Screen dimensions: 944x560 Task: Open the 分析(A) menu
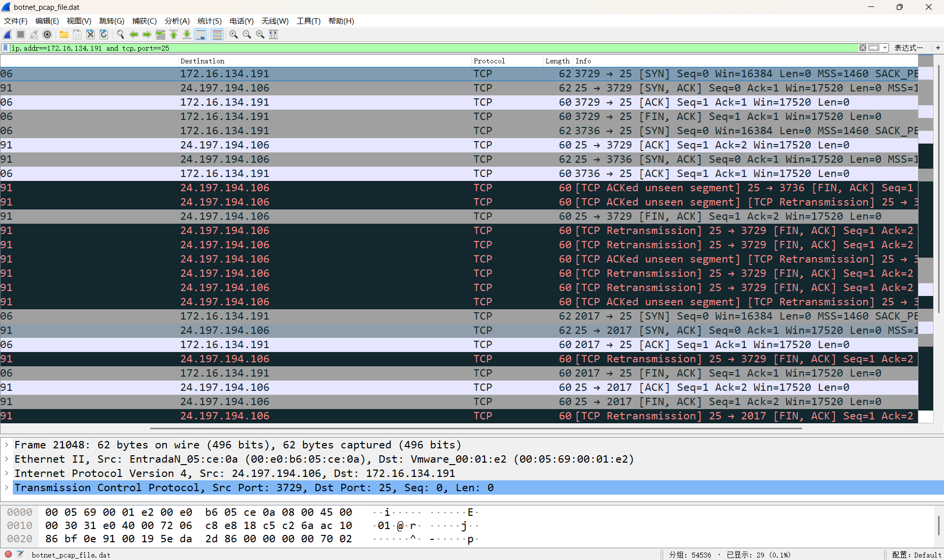coord(177,21)
